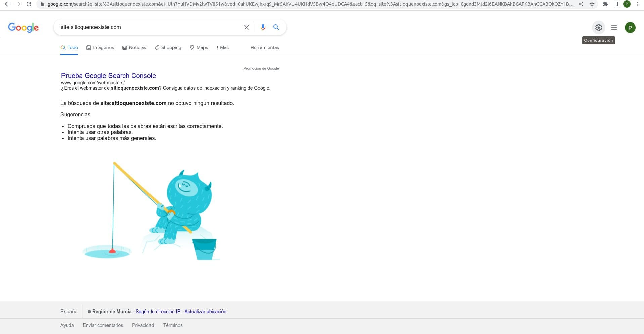Expand the Más search options menu
The width and height of the screenshot is (644, 334).
click(222, 47)
